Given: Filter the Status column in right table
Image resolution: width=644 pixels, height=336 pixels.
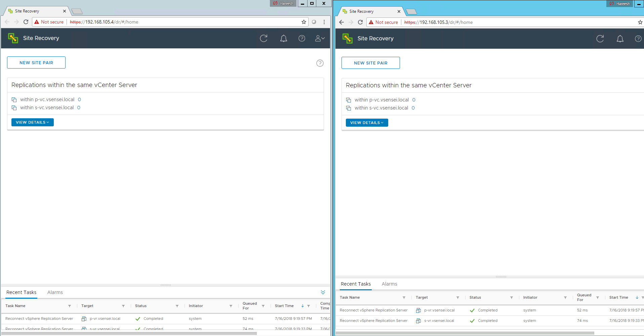Looking at the screenshot, I should click(x=512, y=297).
